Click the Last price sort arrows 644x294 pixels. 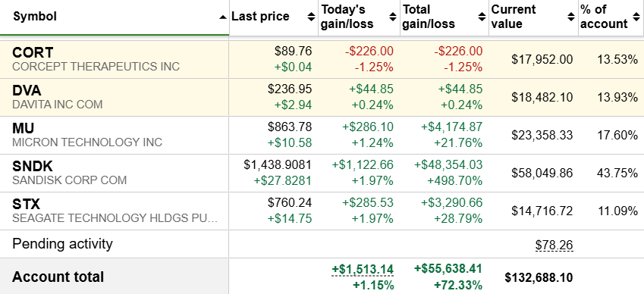311,17
